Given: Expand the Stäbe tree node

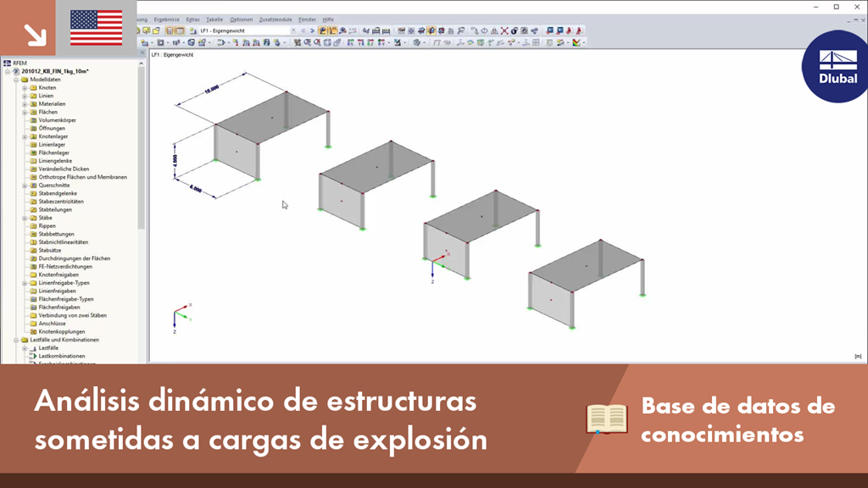Looking at the screenshot, I should click(x=25, y=218).
